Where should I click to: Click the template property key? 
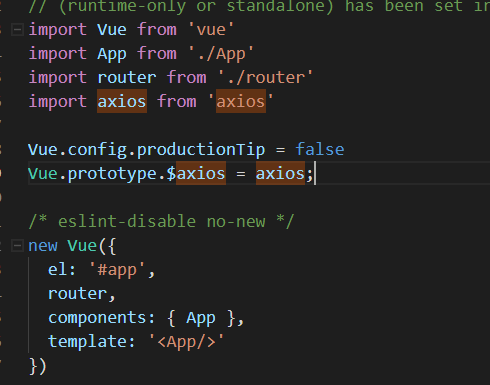click(88, 342)
